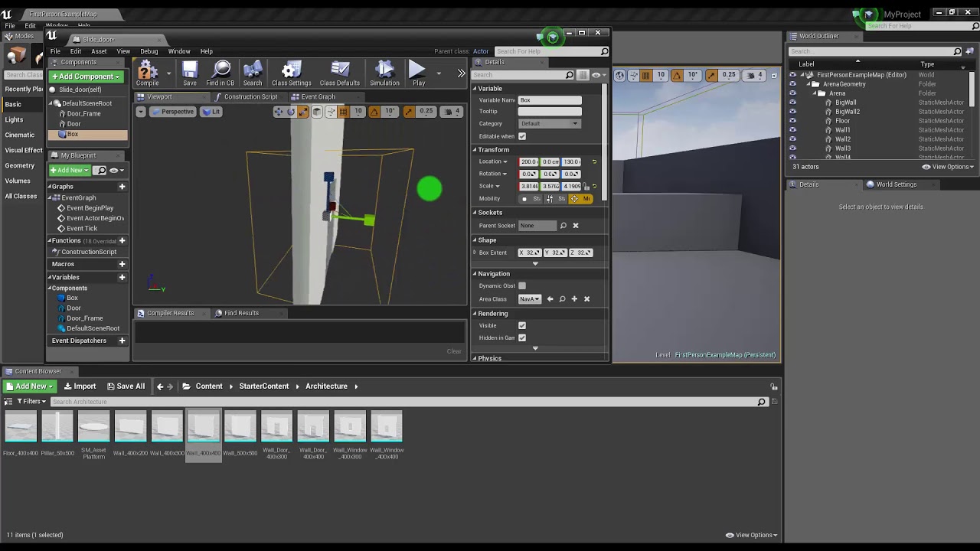This screenshot has width=980, height=551.
Task: Add a new macro with the plus icon
Action: tap(122, 264)
